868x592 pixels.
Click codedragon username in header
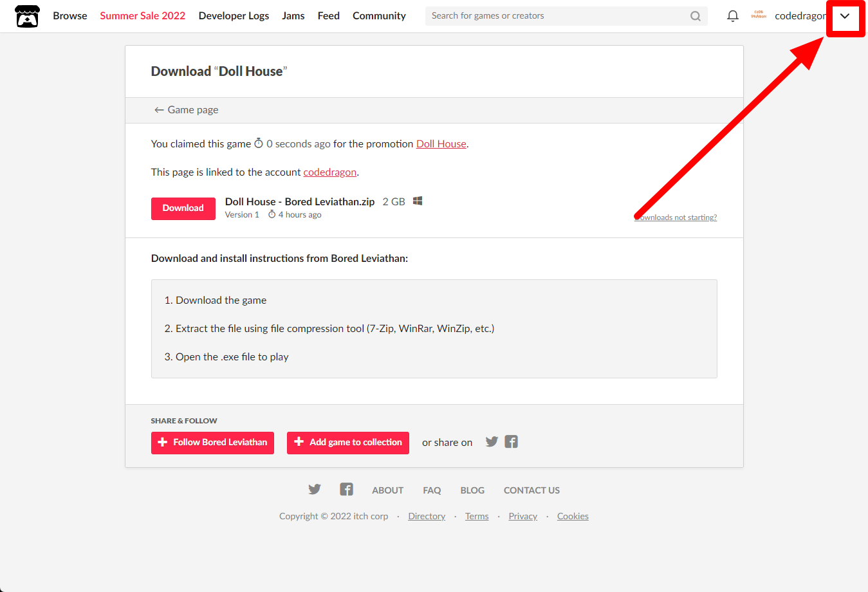(x=800, y=16)
